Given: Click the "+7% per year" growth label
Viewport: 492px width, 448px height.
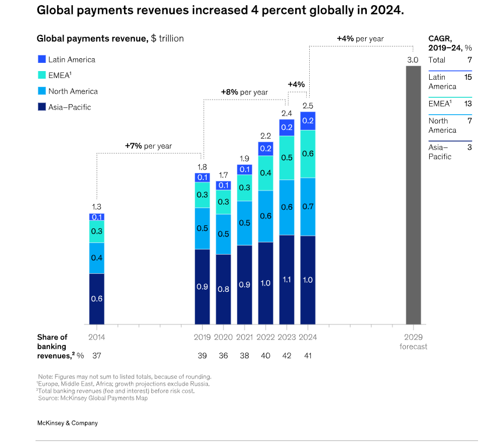Looking at the screenshot, I should [x=148, y=146].
